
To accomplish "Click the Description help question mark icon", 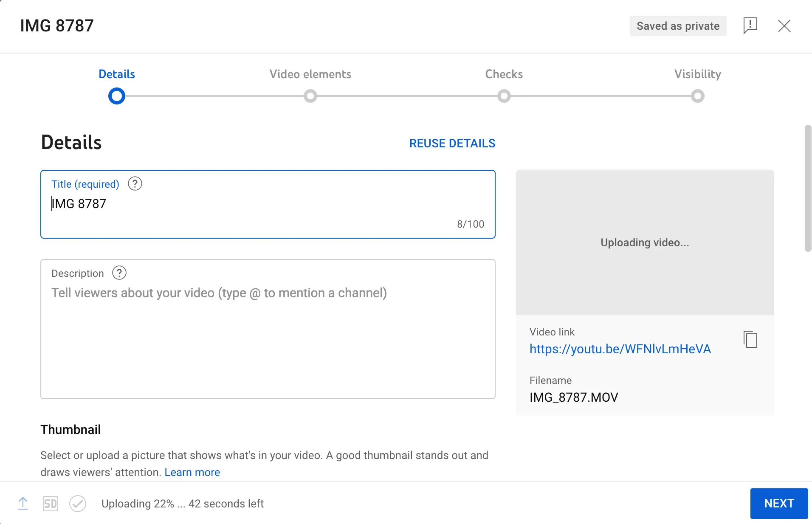I will click(119, 273).
